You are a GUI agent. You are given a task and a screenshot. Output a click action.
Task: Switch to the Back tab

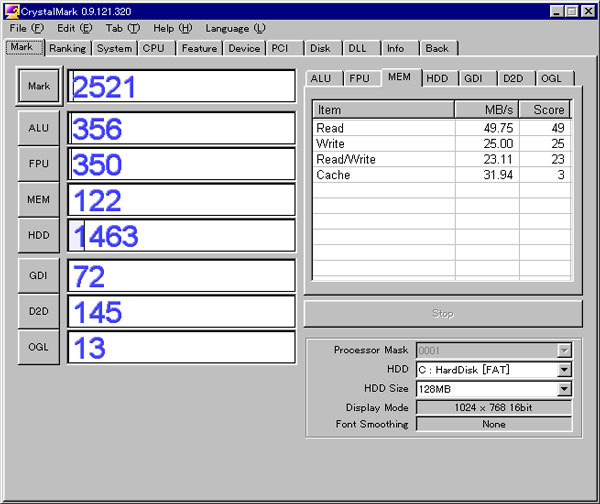[437, 49]
